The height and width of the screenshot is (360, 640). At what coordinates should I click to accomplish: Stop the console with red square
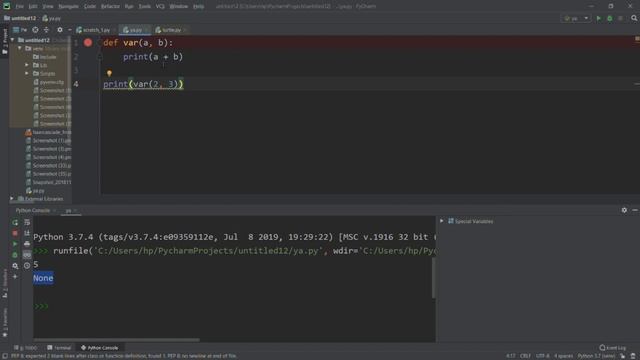coord(15,233)
